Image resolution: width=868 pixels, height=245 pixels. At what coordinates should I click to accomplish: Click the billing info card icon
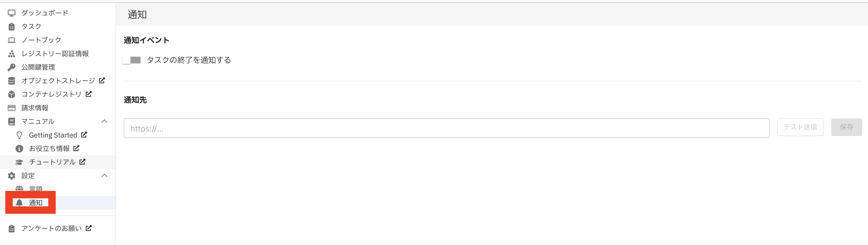pyautogui.click(x=11, y=108)
